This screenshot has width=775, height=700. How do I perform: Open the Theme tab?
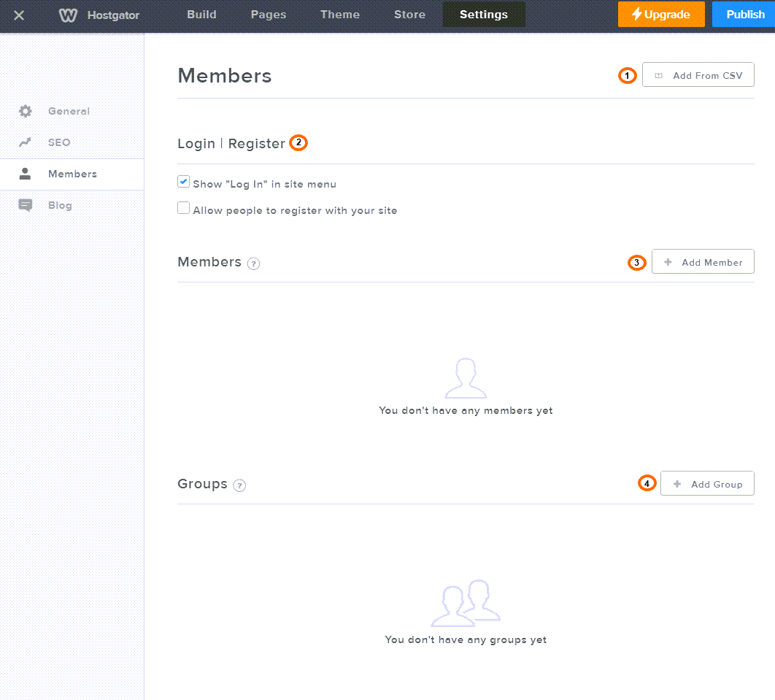coord(339,14)
